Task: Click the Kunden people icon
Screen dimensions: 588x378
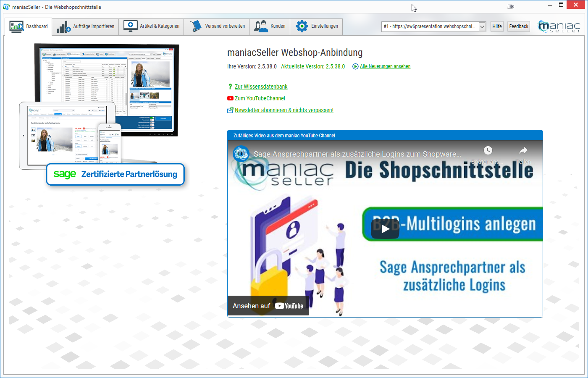Action: point(261,26)
